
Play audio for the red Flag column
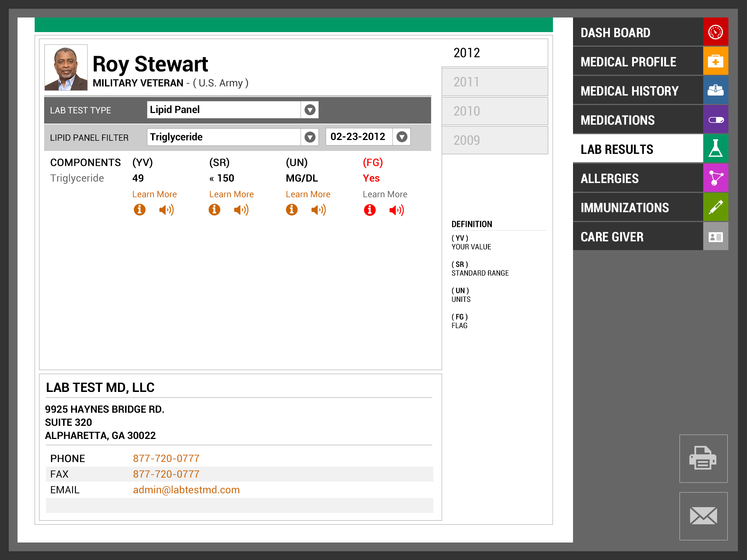click(x=396, y=210)
